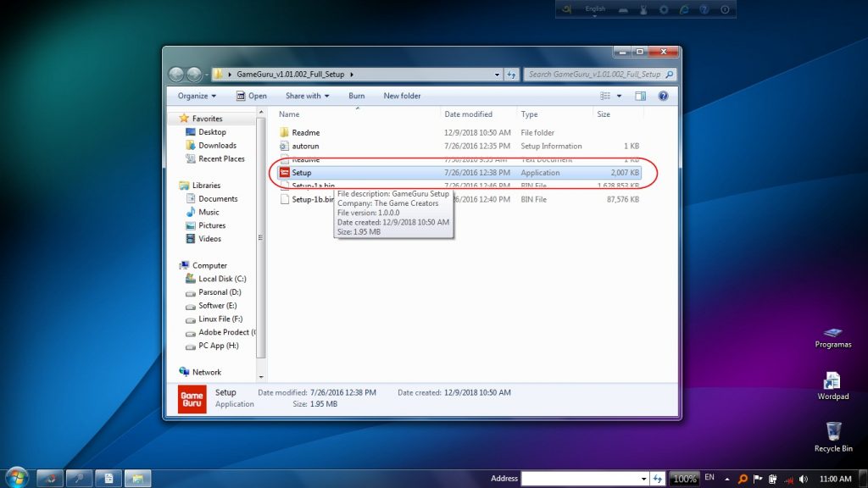Click the info icon in top bar

725,9
